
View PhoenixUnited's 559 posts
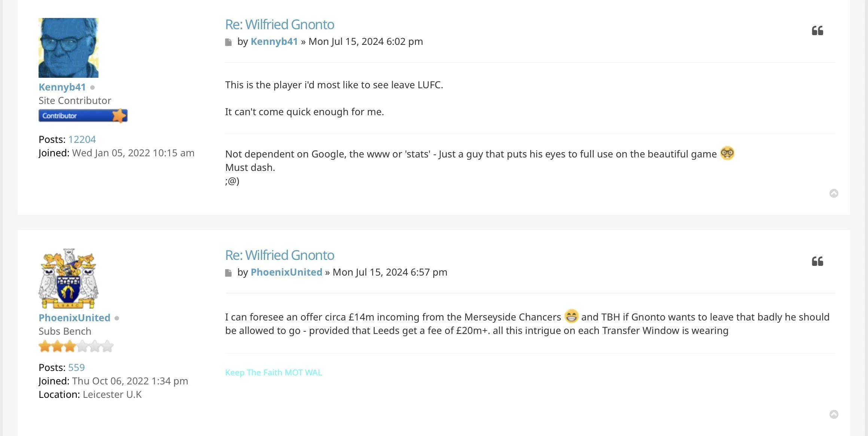pyautogui.click(x=76, y=368)
